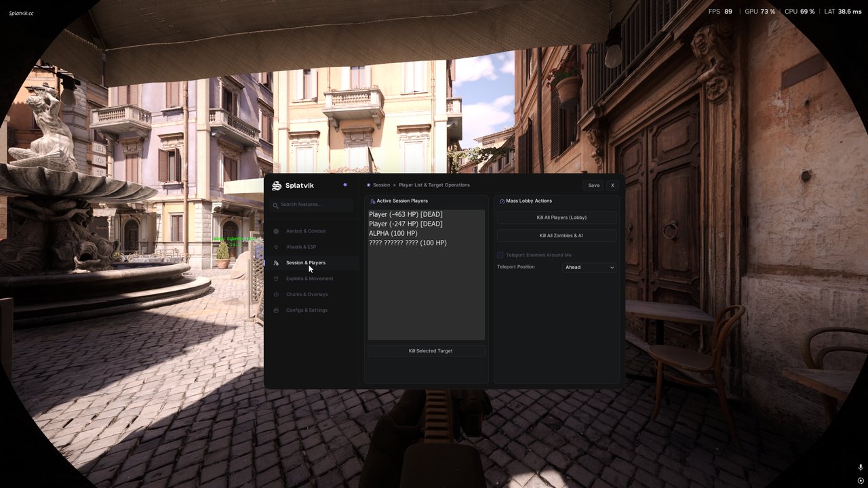Click the magnifier icon in search field

coord(276,205)
